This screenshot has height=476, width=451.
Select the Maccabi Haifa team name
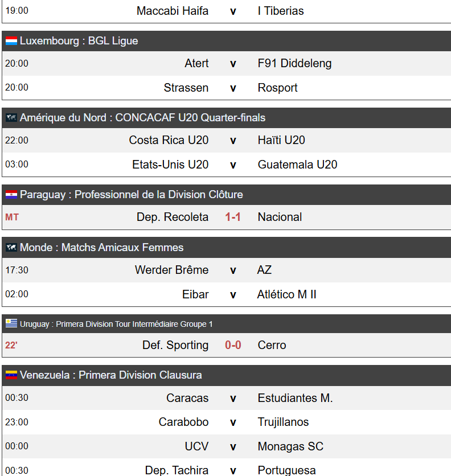[x=172, y=11]
